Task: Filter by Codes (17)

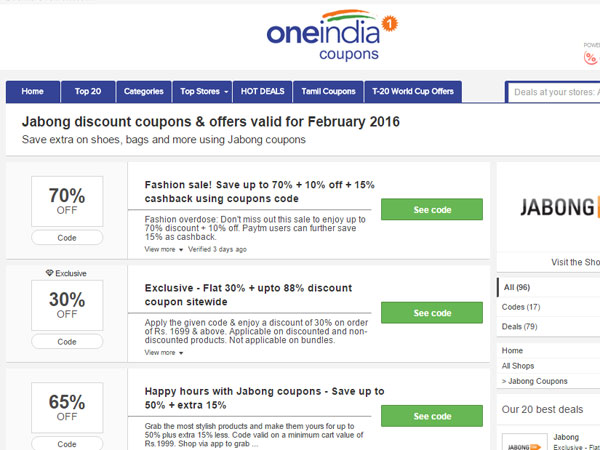Action: pos(521,307)
